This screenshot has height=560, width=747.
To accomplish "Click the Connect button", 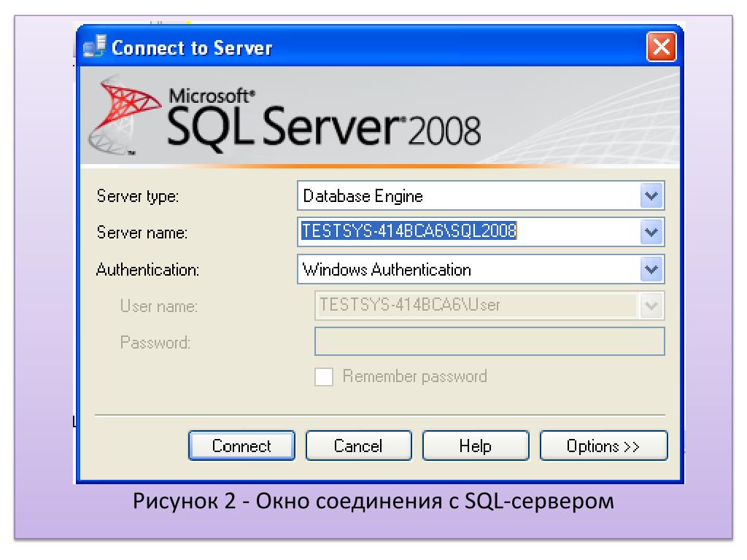I will click(241, 446).
